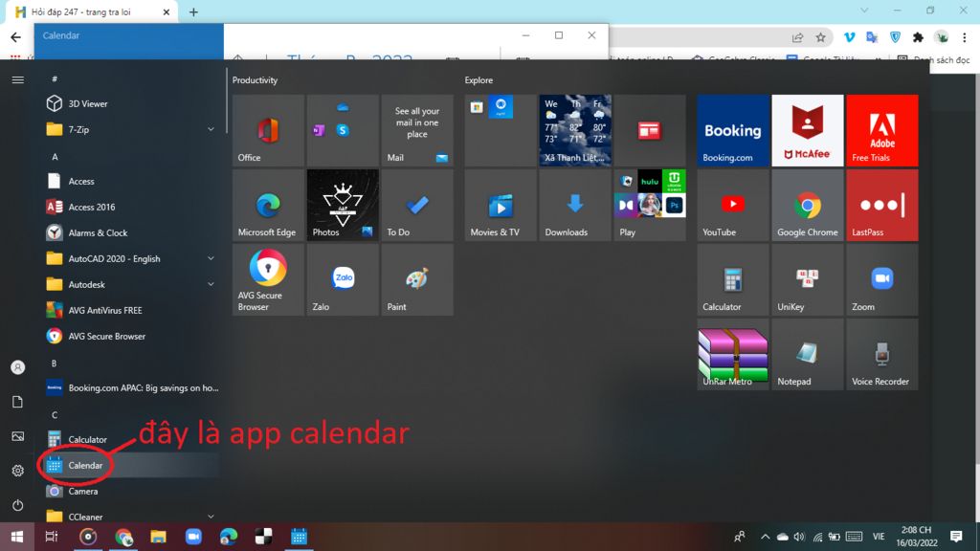Open the taskbar clock showing 2:08 CH
Image resolution: width=980 pixels, height=551 pixels.
pyautogui.click(x=917, y=537)
